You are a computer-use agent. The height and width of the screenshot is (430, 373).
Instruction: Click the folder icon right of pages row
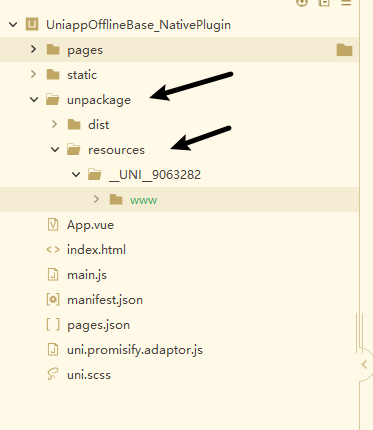(344, 50)
